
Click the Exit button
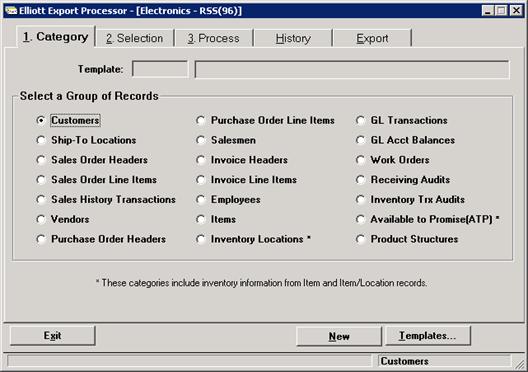[x=53, y=336]
